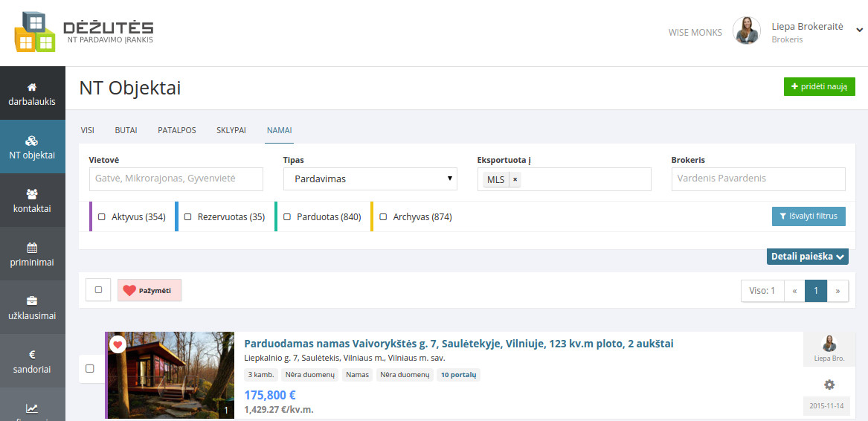Click heart favorite icon on listing photo

point(118,344)
